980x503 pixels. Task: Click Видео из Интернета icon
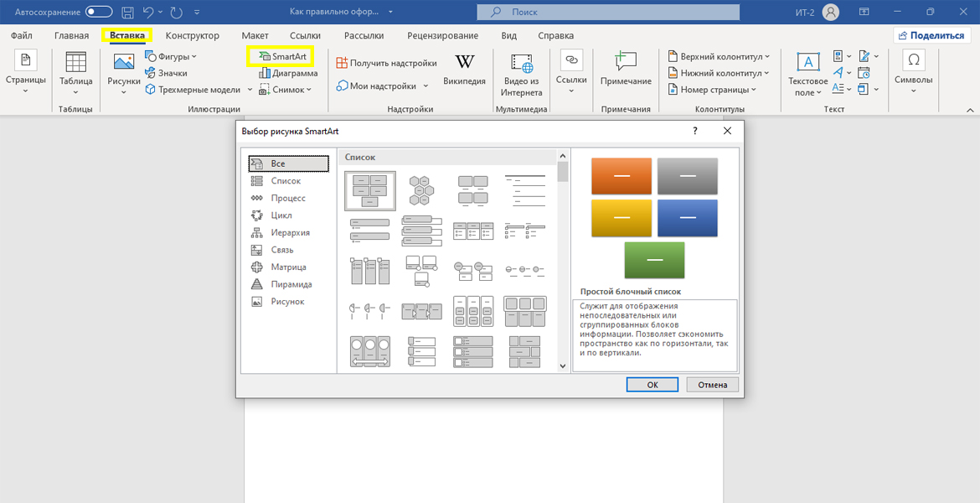tap(522, 73)
